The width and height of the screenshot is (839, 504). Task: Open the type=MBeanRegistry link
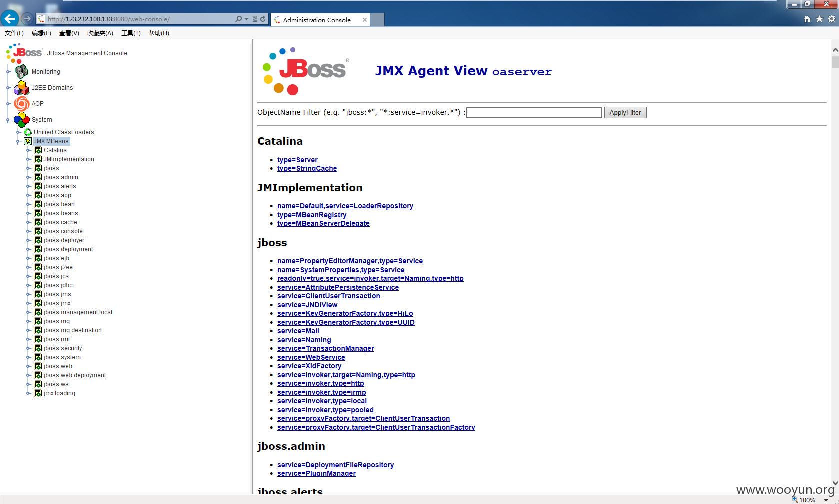pos(312,215)
